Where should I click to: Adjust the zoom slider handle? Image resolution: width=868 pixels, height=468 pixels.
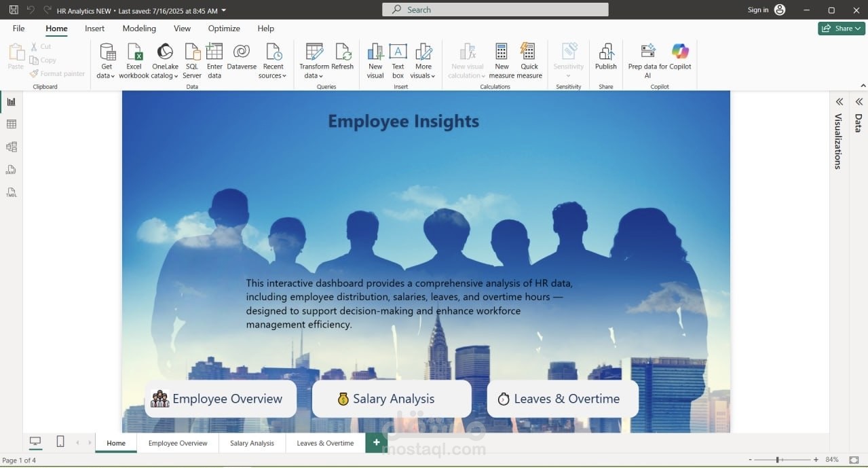coord(777,460)
